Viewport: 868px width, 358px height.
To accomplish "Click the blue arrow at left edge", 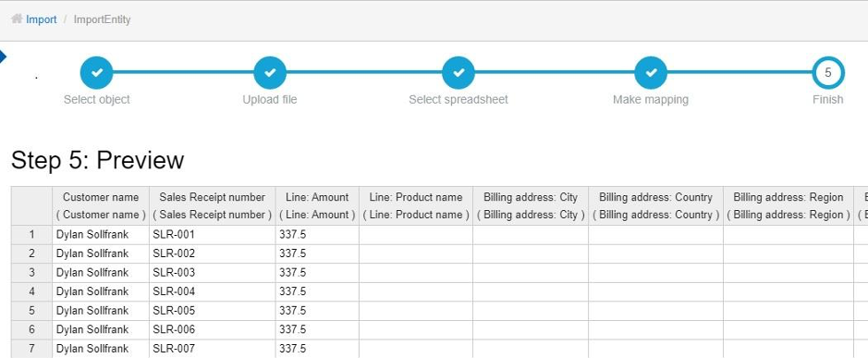I will coord(3,56).
